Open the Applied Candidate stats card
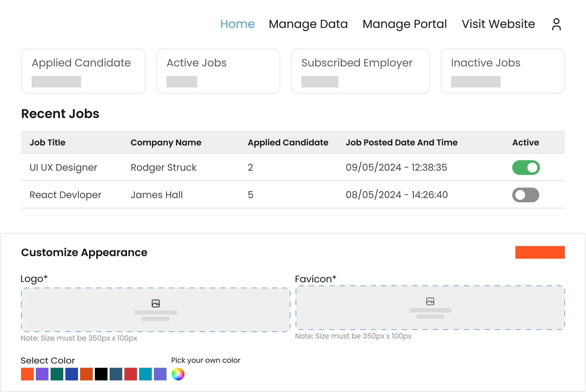Image resolution: width=586 pixels, height=392 pixels. pos(83,71)
